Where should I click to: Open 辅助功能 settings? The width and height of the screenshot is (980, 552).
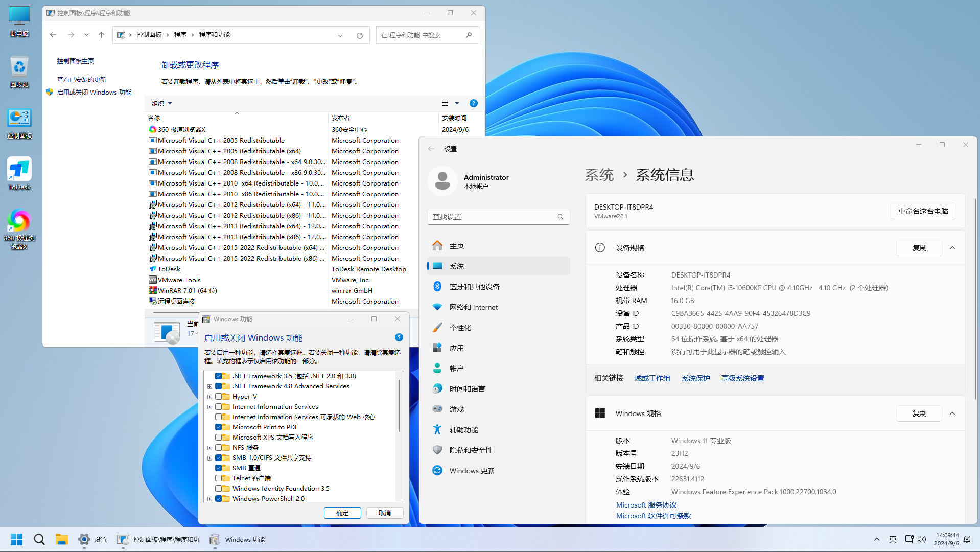point(499,430)
